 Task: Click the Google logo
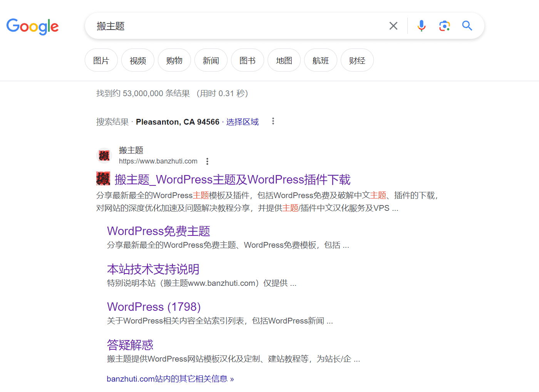pos(33,27)
